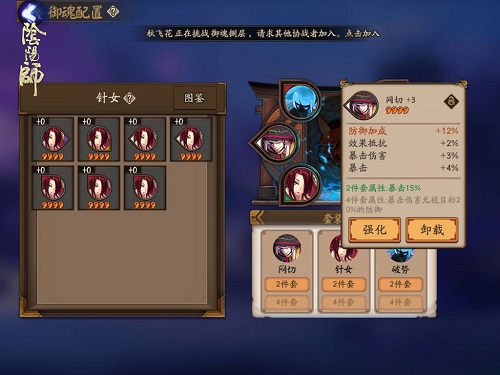Select third 针女 soul in second row
Viewport: 500px width, 375px height.
(145, 188)
